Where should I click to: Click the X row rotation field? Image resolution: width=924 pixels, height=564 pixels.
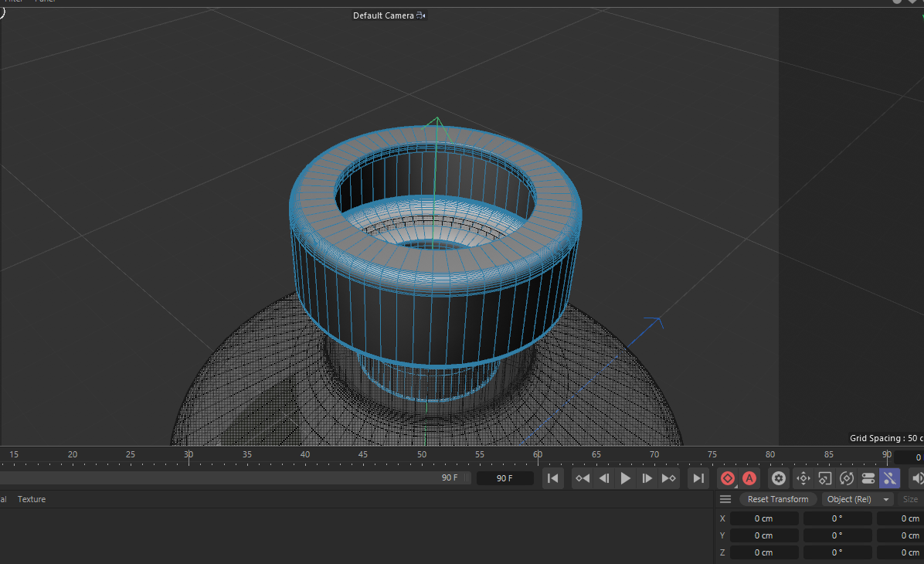837,518
